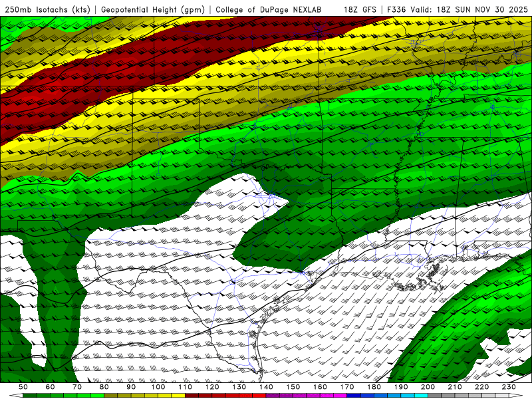The width and height of the screenshot is (532, 399).
Task: Click the 'College of DuPage NEXLAB' credit text
Action: 269,10
